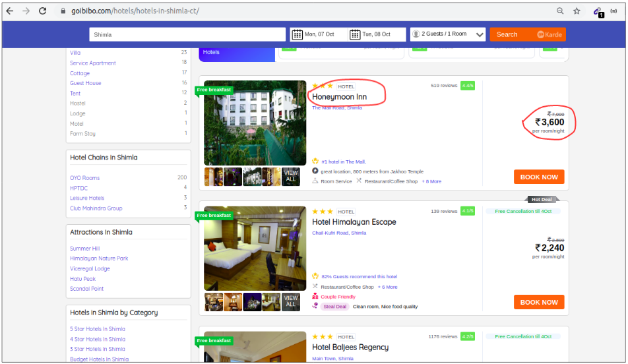Click #1 hotel in The Mall badge
The image size is (628, 364).
click(344, 162)
